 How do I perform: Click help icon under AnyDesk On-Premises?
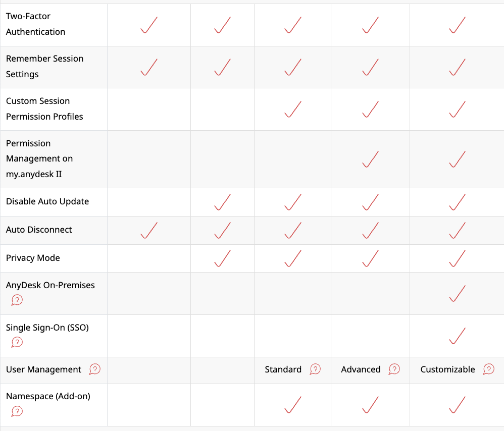click(17, 300)
